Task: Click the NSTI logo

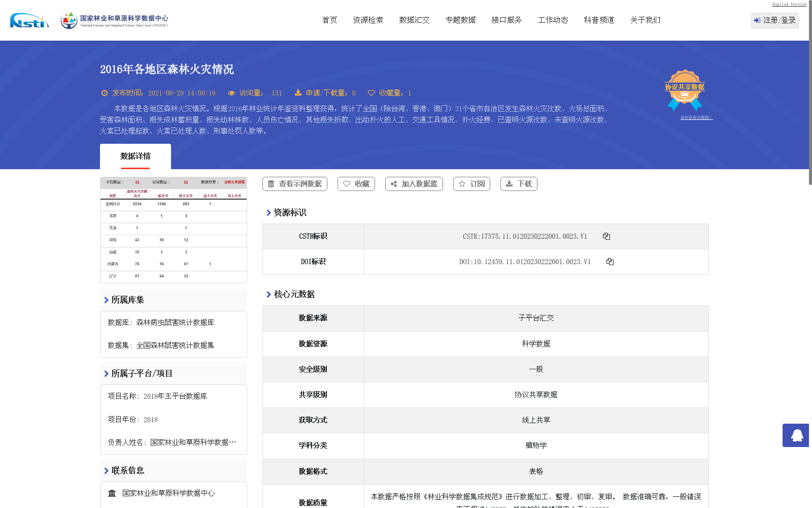Action: click(x=29, y=20)
